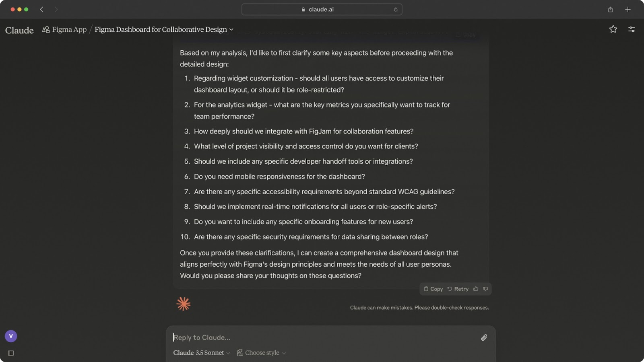Open the user profile avatar menu

[11, 336]
